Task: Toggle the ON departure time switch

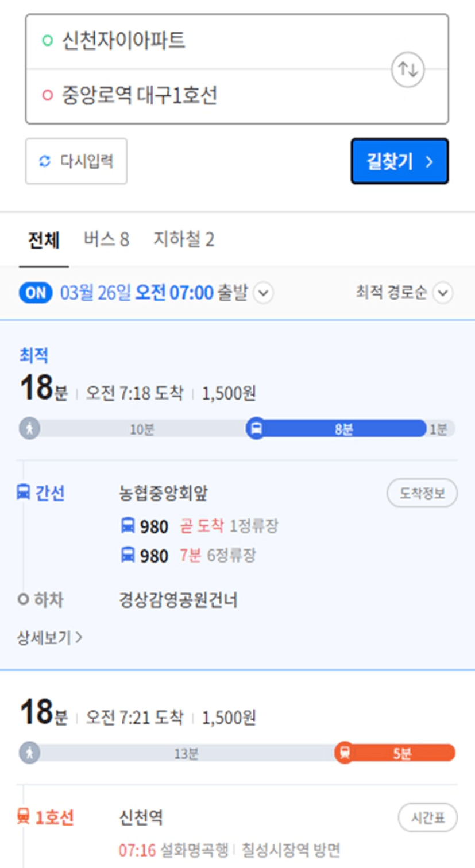Action: 36,293
